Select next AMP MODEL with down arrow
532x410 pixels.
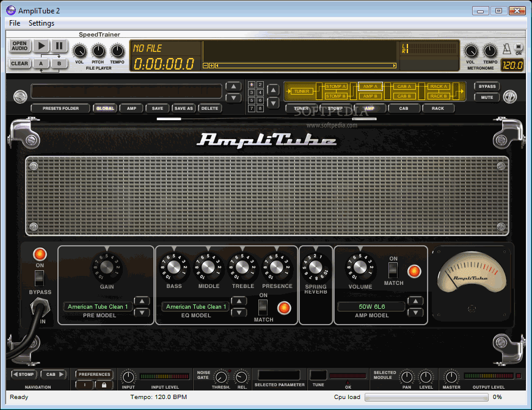pos(415,312)
